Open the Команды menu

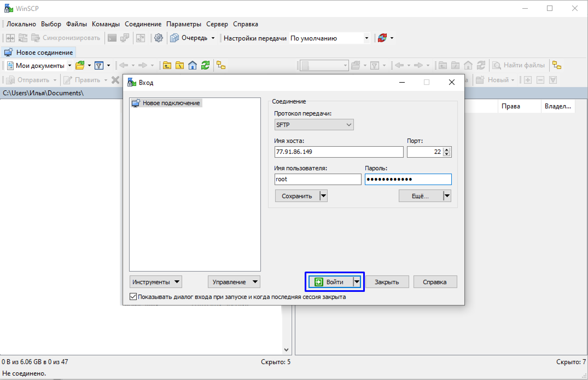pyautogui.click(x=106, y=24)
